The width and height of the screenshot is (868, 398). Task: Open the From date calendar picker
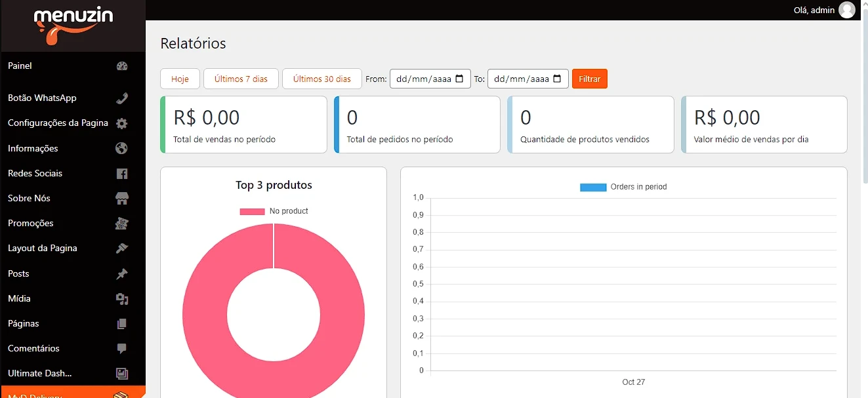click(459, 79)
